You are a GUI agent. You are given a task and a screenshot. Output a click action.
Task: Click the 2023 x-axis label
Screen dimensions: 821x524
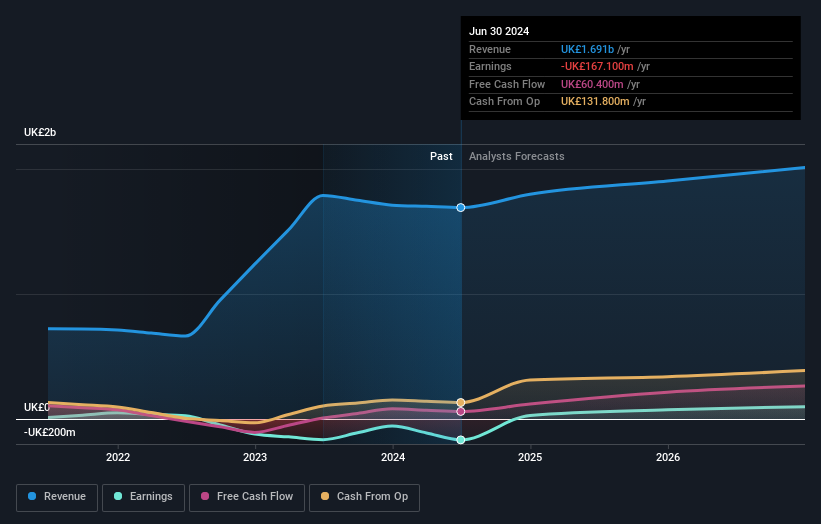pos(255,457)
